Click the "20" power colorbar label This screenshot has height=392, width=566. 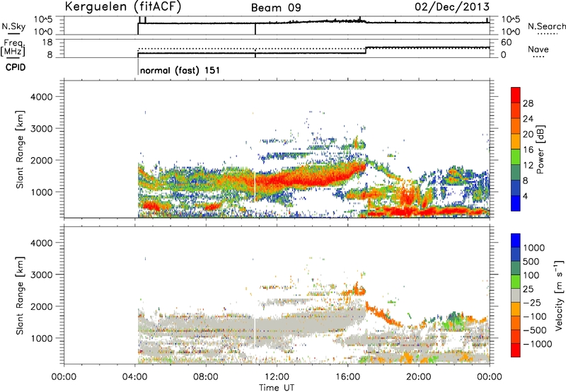[x=528, y=134]
